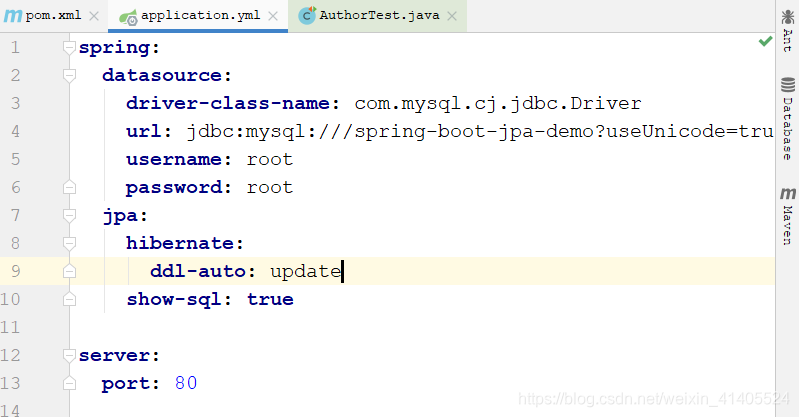
Task: Click fold end marker on show-sql line
Action: (69, 299)
